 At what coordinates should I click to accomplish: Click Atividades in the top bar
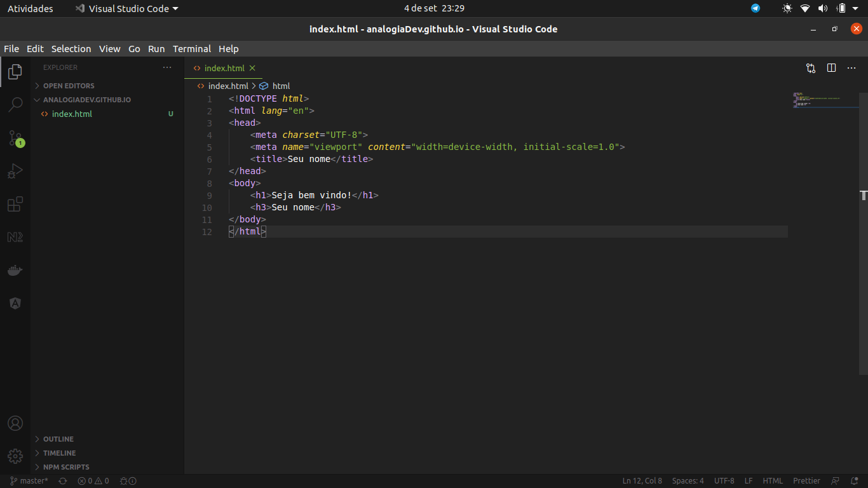(x=31, y=8)
